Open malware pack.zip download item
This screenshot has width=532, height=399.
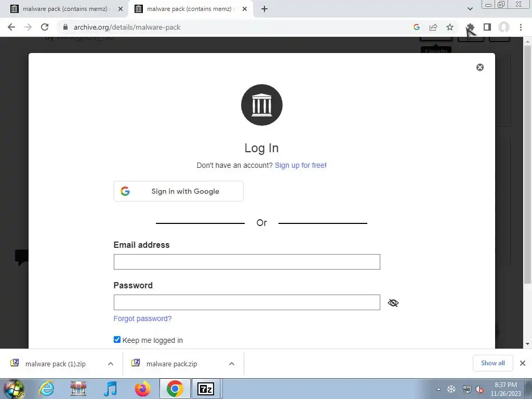point(171,364)
